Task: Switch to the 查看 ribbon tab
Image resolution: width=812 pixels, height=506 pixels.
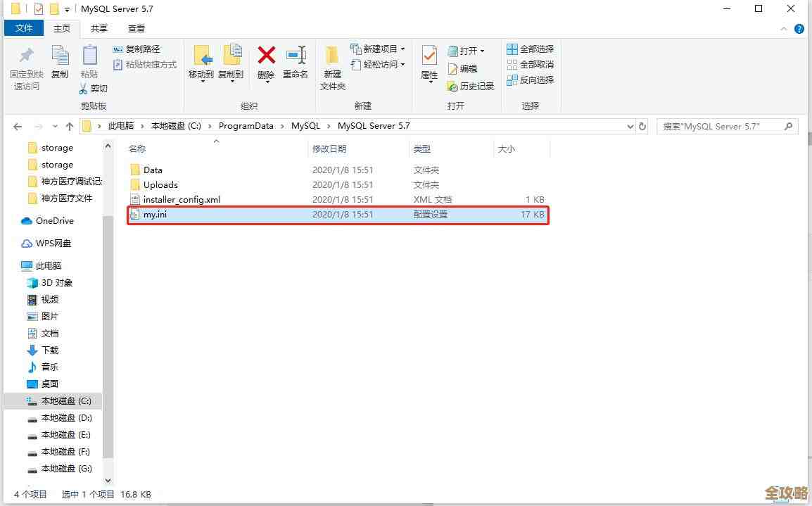Action: [136, 28]
